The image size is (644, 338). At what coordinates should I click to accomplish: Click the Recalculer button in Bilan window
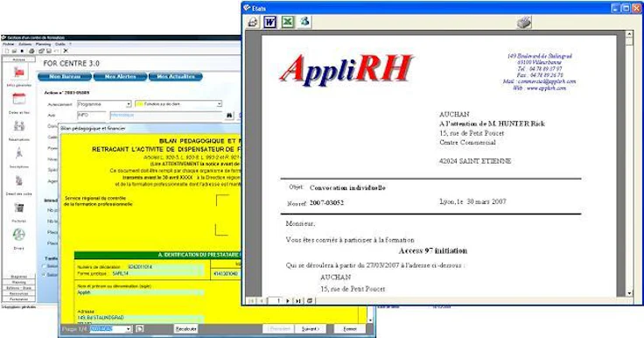186,328
